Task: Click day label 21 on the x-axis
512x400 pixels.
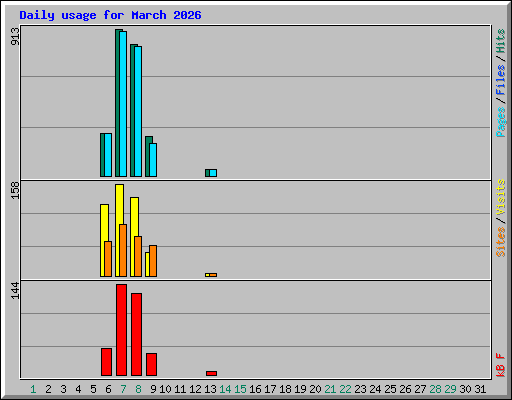Action: coord(330,389)
